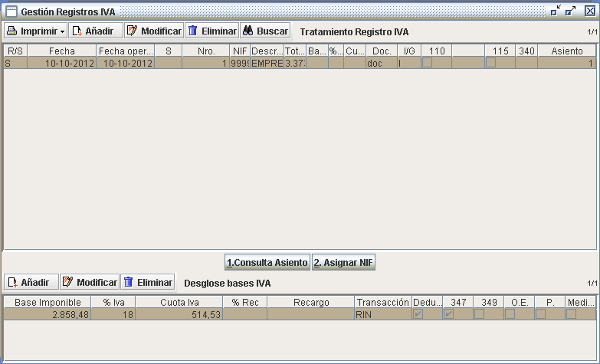Open the window icon menu in title bar
Viewport: 600px width, 364px height.
[x=11, y=12]
